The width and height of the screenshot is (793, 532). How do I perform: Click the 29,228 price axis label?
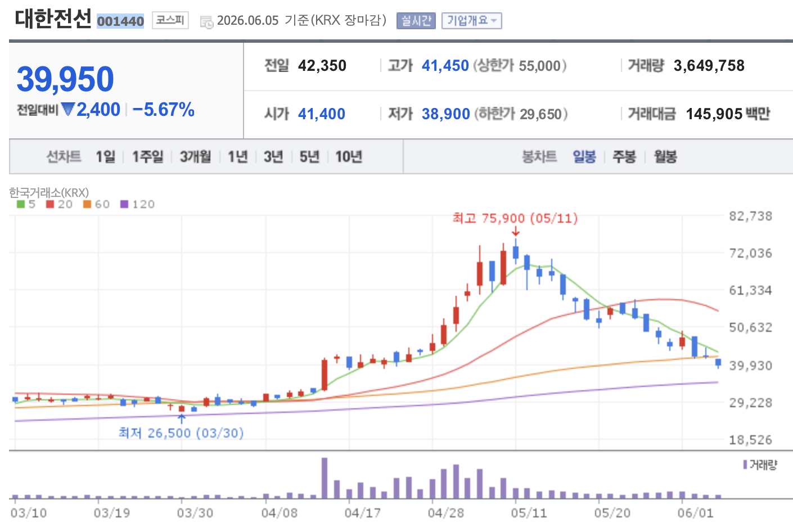751,403
